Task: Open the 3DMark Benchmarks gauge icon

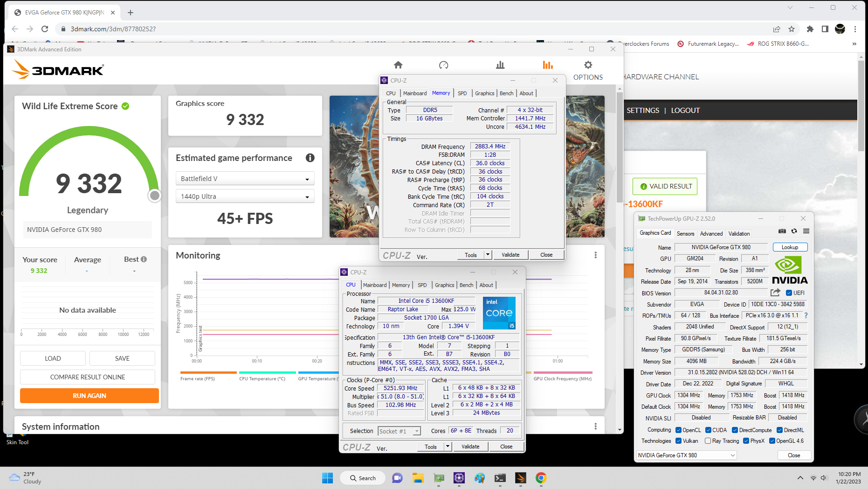Action: tap(443, 65)
